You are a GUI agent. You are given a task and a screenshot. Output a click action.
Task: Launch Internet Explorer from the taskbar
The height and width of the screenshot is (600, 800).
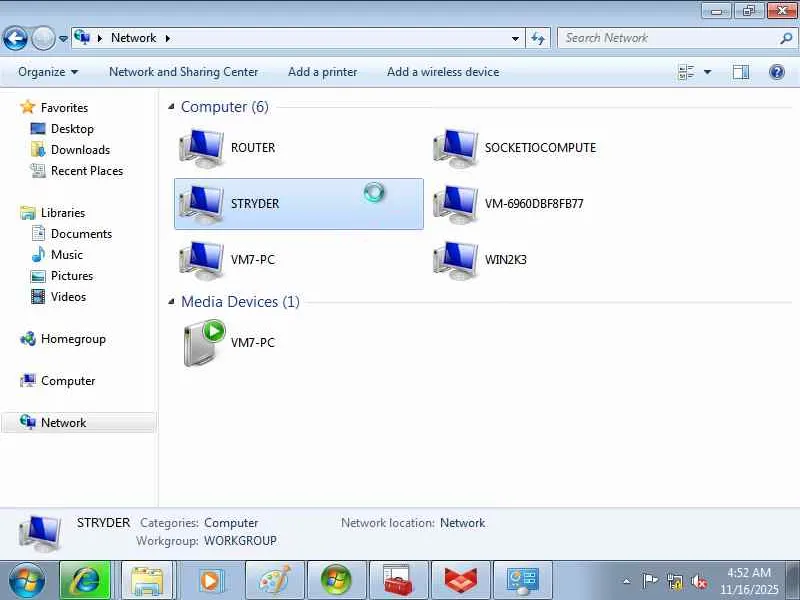[85, 581]
